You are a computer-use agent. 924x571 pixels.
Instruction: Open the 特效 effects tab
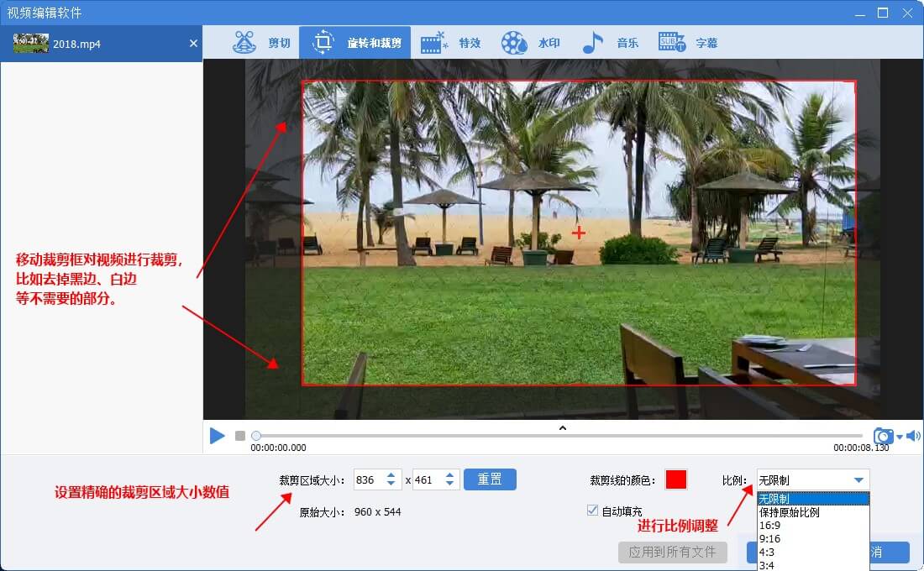[x=451, y=43]
